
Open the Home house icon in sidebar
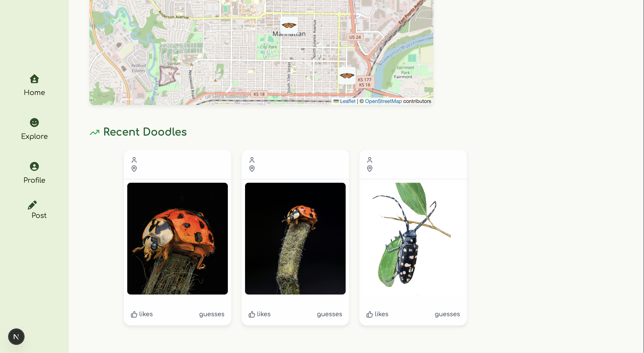pyautogui.click(x=34, y=79)
